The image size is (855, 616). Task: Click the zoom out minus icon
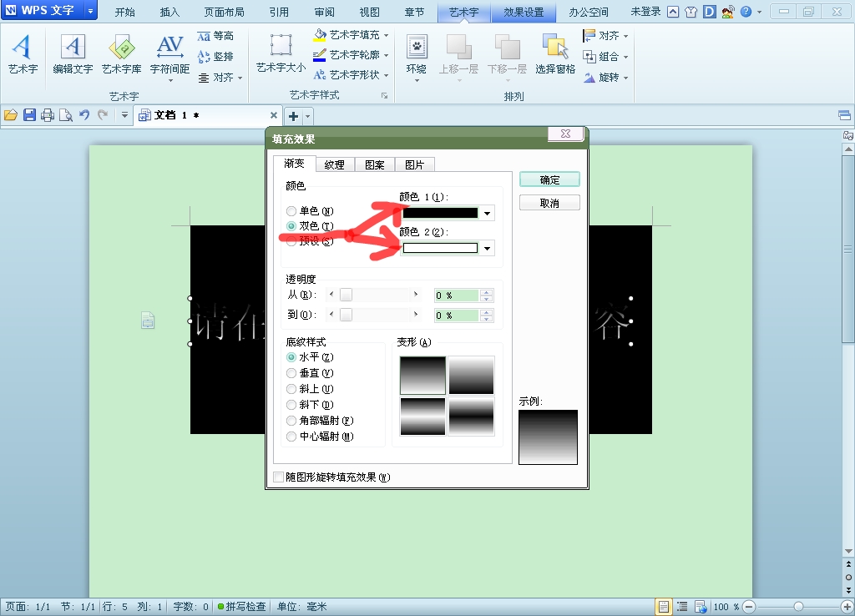point(749,607)
